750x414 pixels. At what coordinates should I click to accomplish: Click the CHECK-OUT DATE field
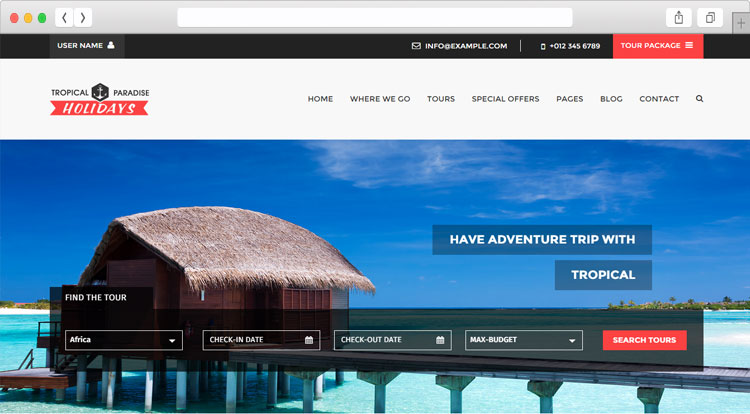[x=393, y=340]
